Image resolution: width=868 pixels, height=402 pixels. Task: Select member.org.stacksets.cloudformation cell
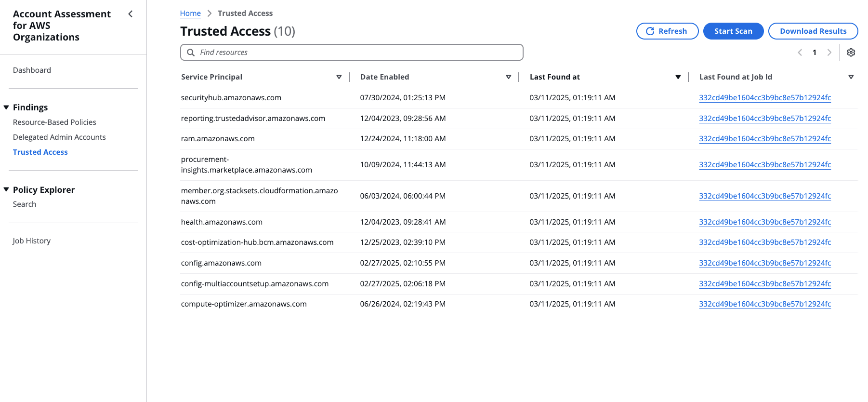[260, 196]
